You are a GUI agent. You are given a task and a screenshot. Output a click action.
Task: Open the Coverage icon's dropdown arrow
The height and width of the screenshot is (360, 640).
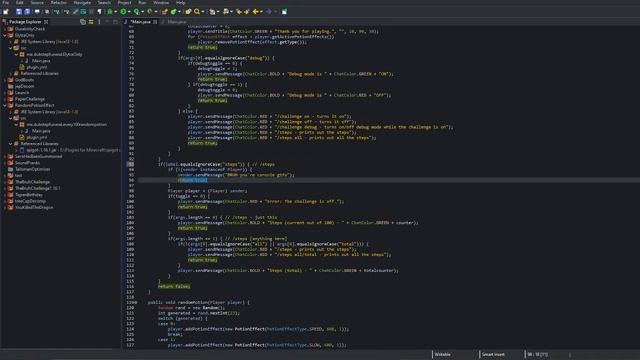142,12
